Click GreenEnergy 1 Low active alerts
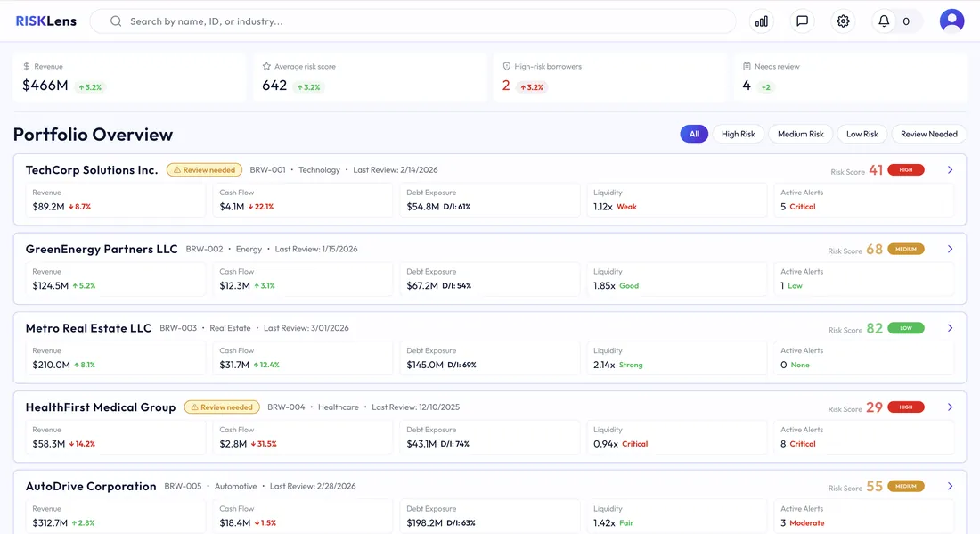 [x=791, y=286]
